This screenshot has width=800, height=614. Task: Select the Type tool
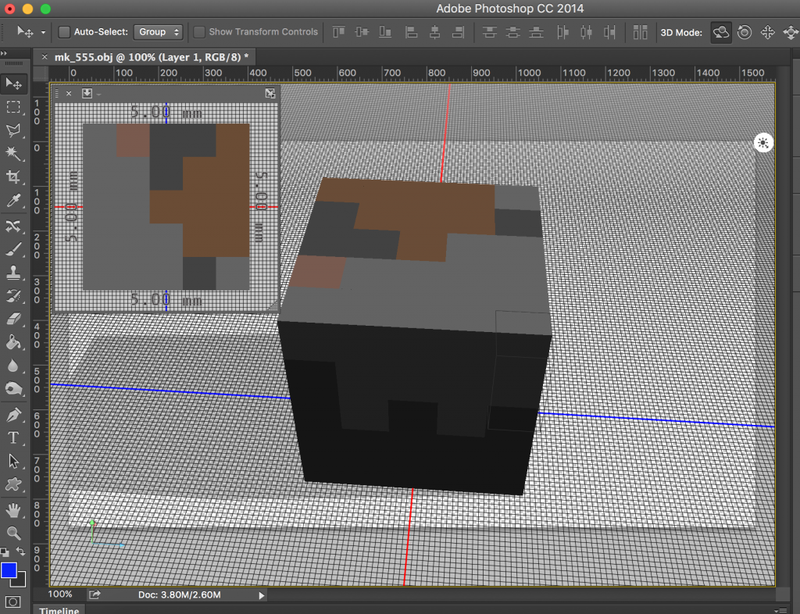point(14,438)
